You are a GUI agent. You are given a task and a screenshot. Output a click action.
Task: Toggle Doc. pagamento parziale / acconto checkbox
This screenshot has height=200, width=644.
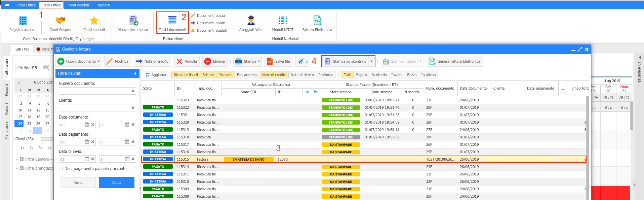61,169
